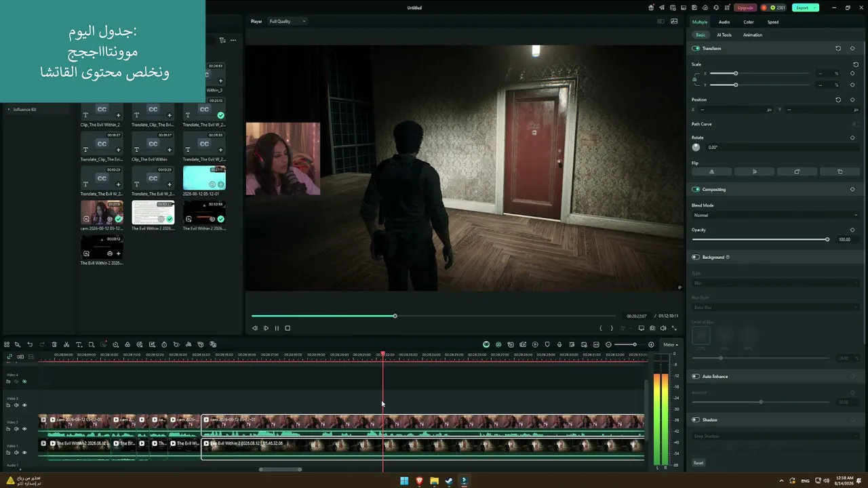
Task: Expand the Influence Kit item
Action: click(x=9, y=109)
